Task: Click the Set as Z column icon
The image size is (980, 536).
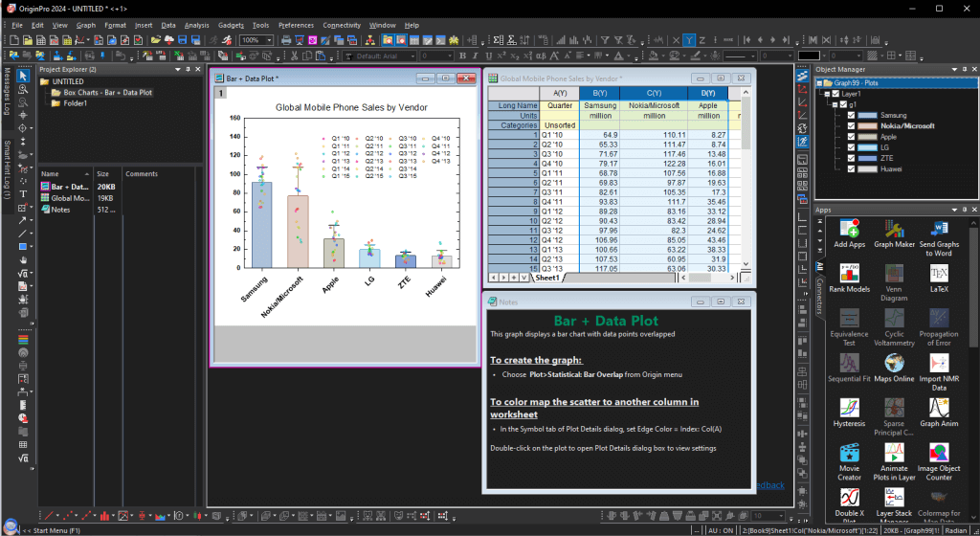Action: tap(702, 40)
